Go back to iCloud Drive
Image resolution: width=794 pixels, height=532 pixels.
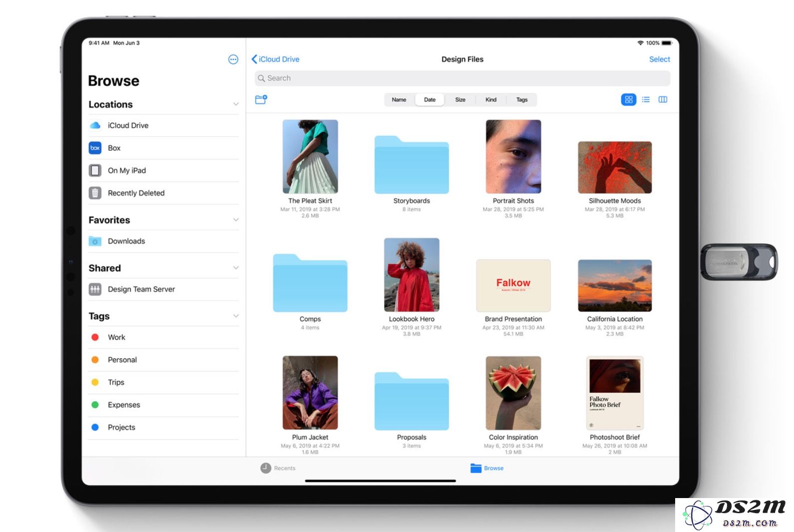click(x=275, y=59)
